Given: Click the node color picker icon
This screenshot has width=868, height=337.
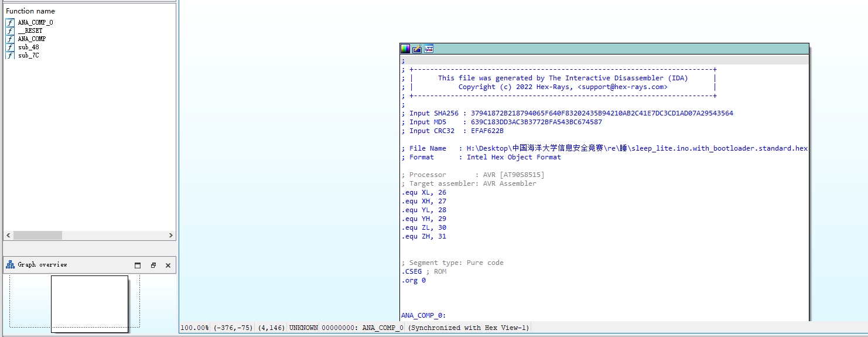Looking at the screenshot, I should tap(405, 49).
